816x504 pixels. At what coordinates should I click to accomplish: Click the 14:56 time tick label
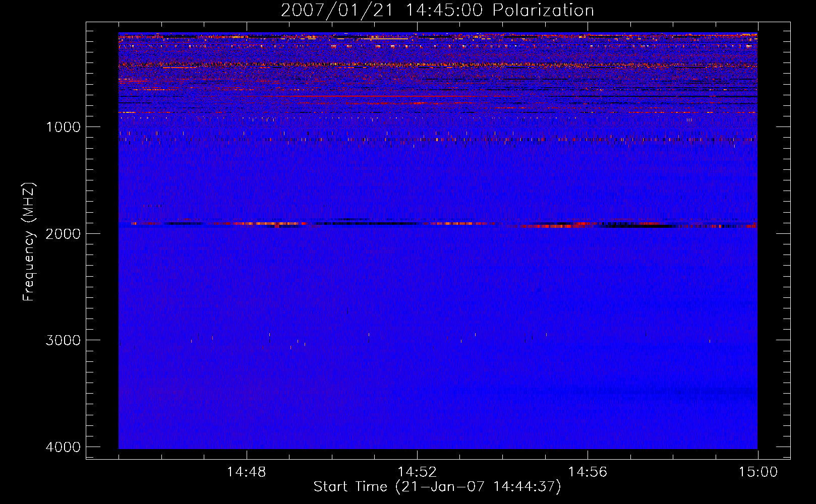588,472
